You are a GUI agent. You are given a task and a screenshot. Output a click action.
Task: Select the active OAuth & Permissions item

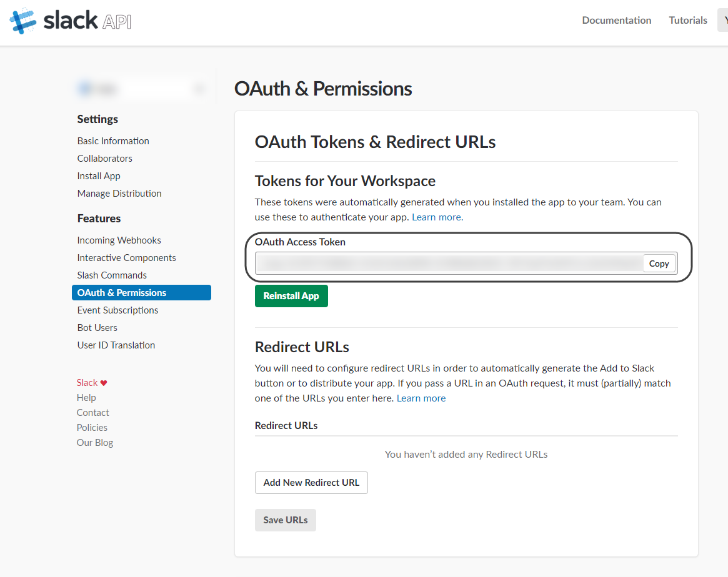click(x=142, y=293)
